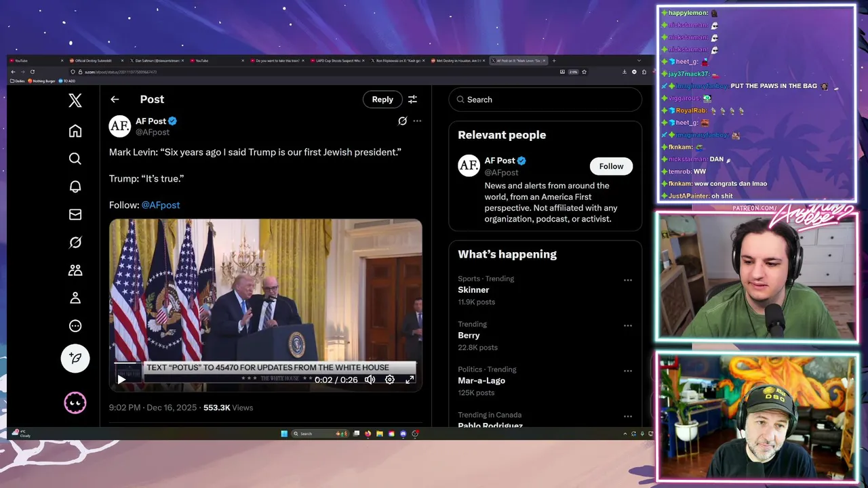Open Messages envelope in sidebar
868x488 pixels.
pos(75,214)
